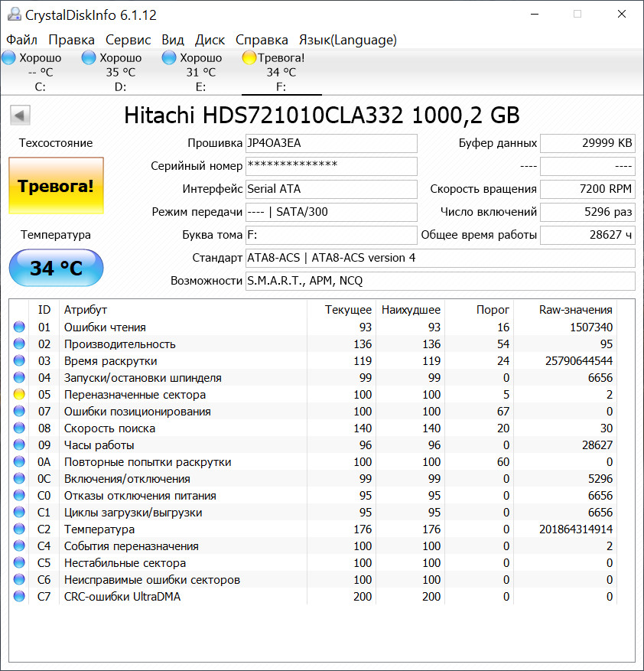Viewport: 644px width, 671px height.
Task: Click status orb for 08 Скорость поиска
Action: pyautogui.click(x=19, y=428)
